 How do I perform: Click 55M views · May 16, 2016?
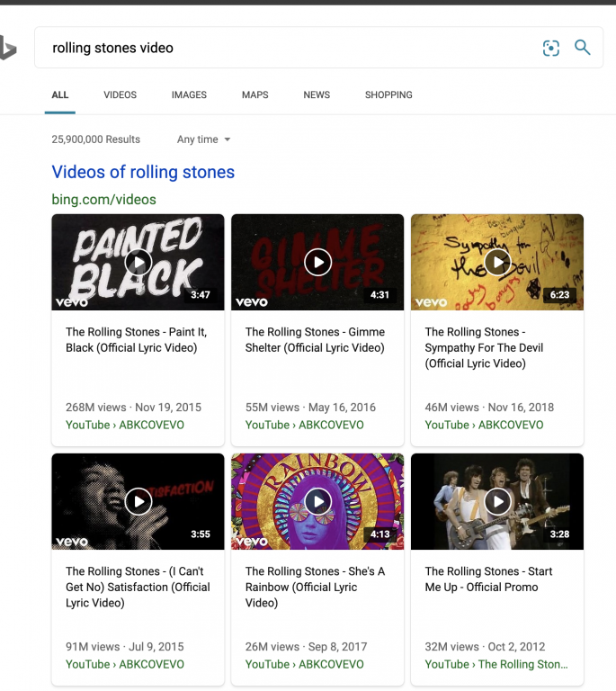coord(310,408)
